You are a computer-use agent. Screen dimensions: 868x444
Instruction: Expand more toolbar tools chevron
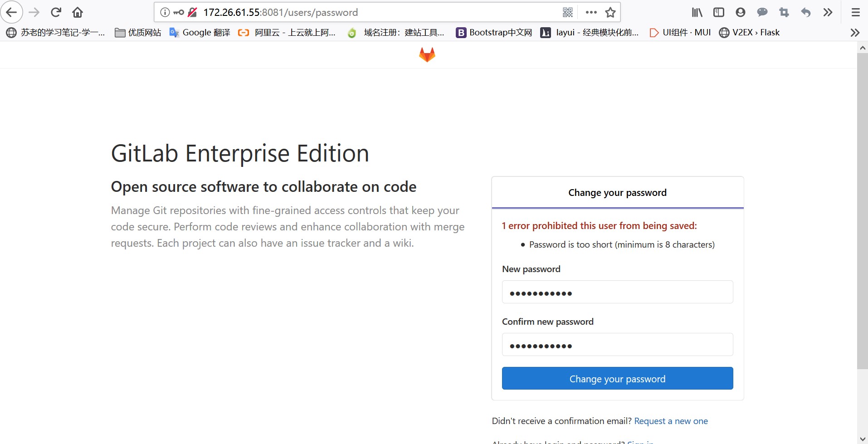tap(828, 12)
